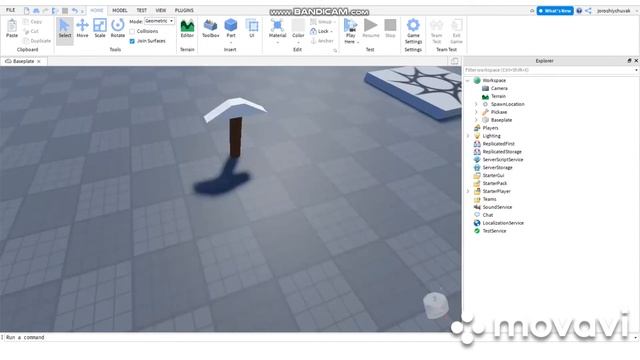Click the share icon near the username
640x360 pixels.
click(x=588, y=11)
